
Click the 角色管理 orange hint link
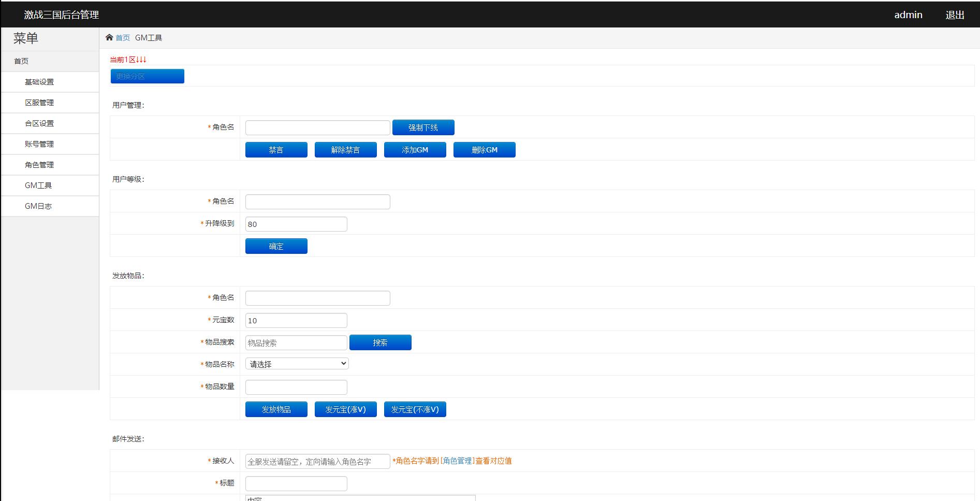point(457,461)
